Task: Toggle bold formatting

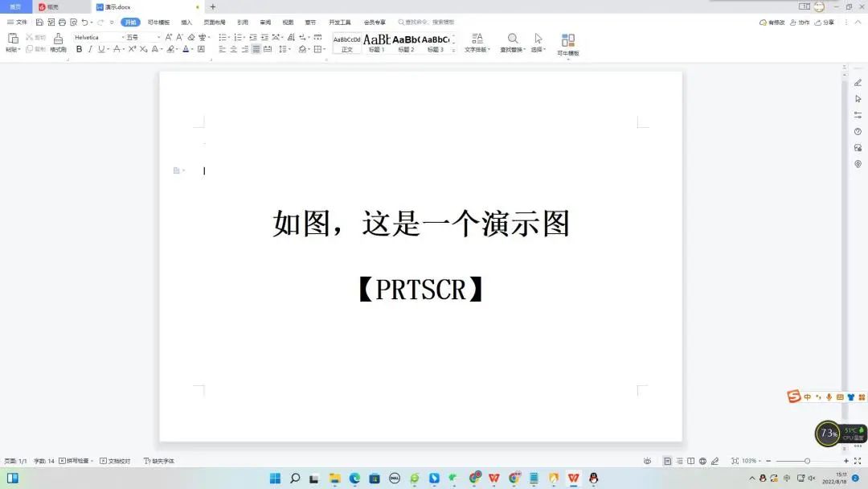Action: point(79,48)
